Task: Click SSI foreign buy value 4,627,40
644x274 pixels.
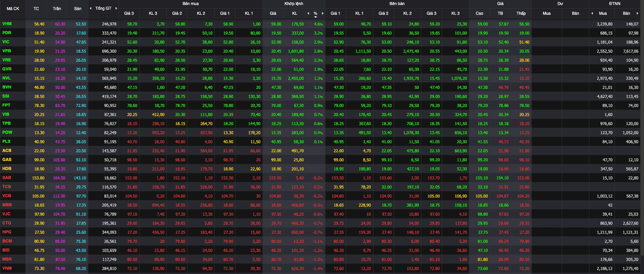Action: tap(605, 97)
